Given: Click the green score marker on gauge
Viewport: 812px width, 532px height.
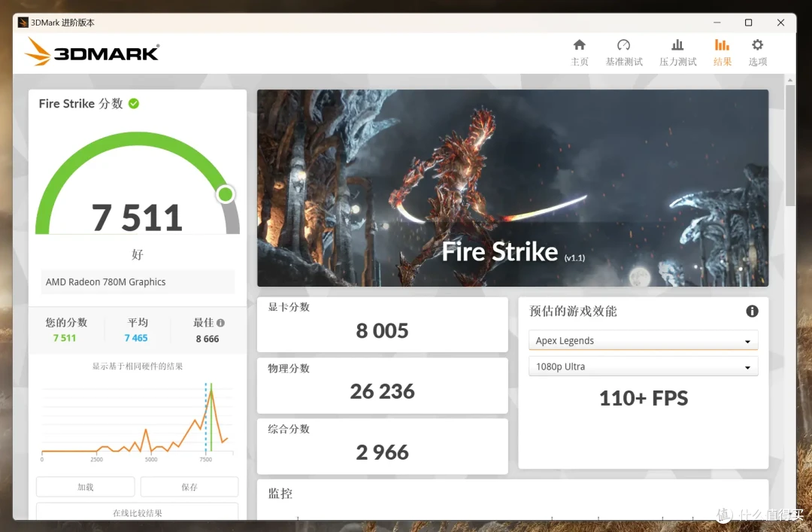Looking at the screenshot, I should [226, 194].
